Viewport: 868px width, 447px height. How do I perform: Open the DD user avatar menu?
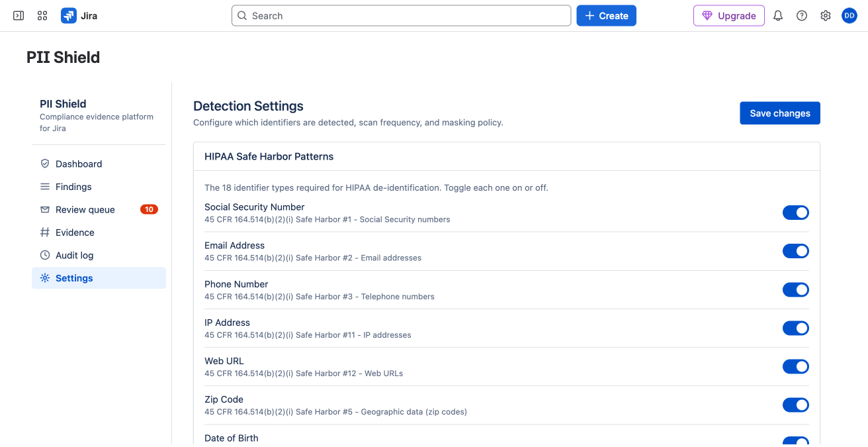(x=849, y=16)
